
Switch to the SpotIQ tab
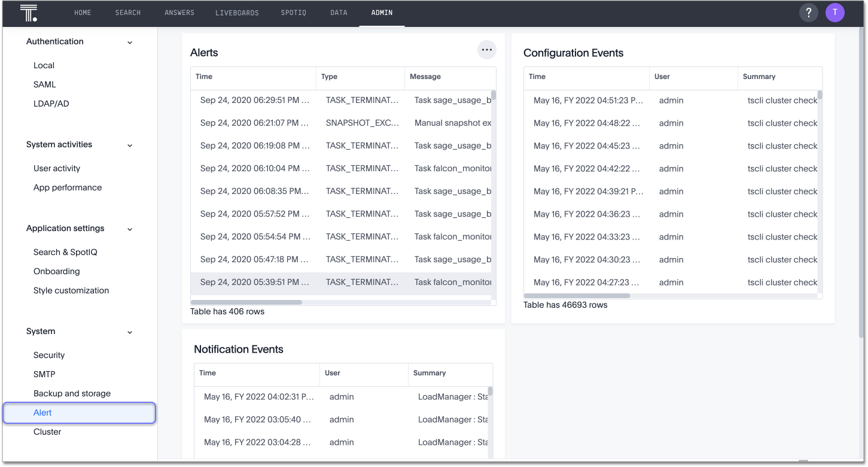click(x=293, y=12)
